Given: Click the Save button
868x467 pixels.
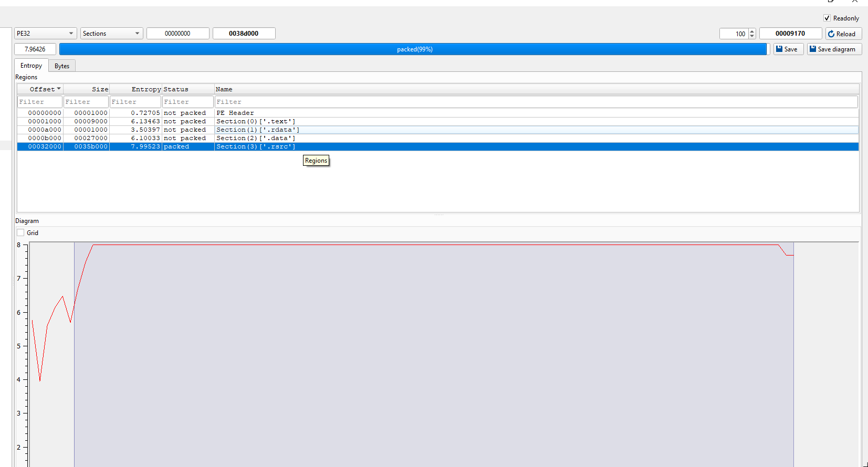Looking at the screenshot, I should coord(788,49).
